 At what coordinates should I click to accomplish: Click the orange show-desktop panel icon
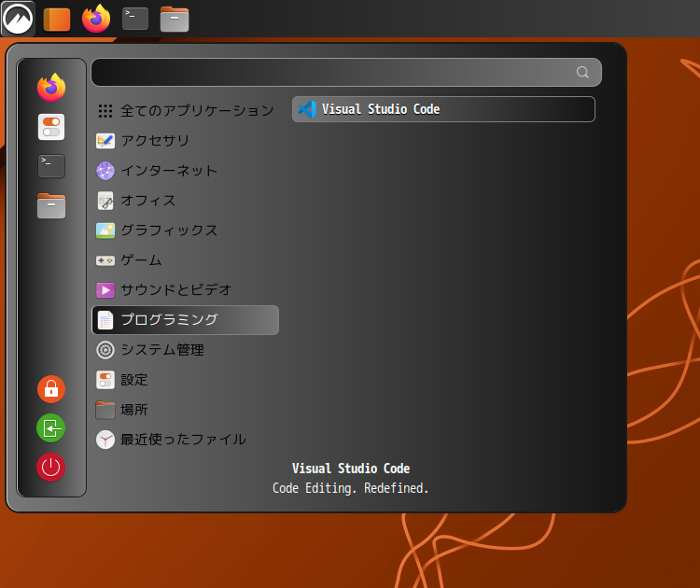pyautogui.click(x=57, y=20)
